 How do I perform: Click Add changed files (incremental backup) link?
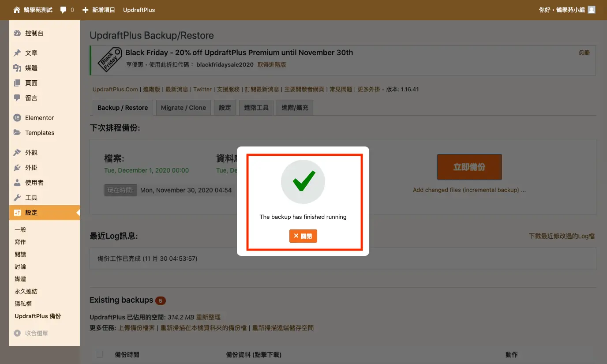[469, 190]
